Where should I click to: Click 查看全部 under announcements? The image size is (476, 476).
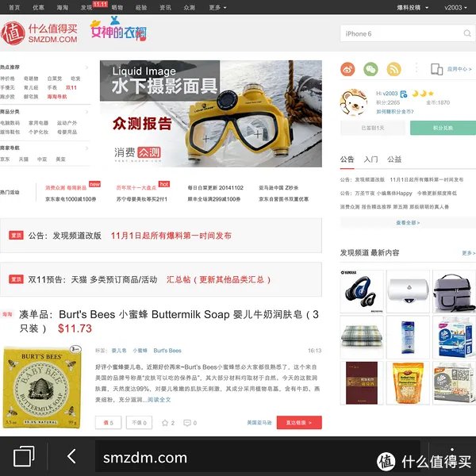[x=408, y=222]
